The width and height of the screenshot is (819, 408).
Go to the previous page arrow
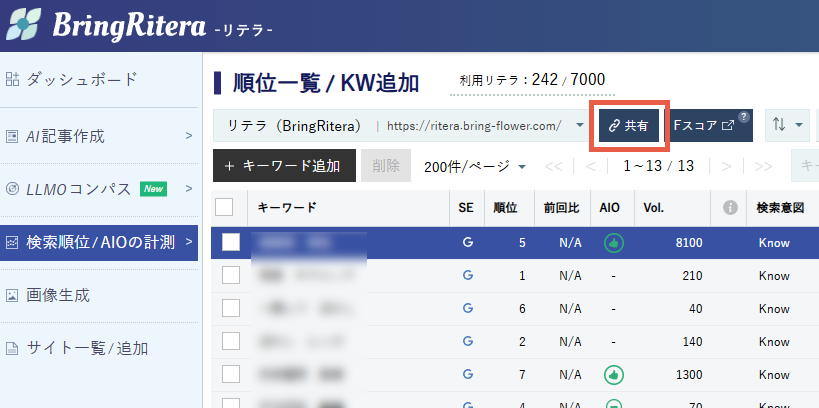(591, 167)
